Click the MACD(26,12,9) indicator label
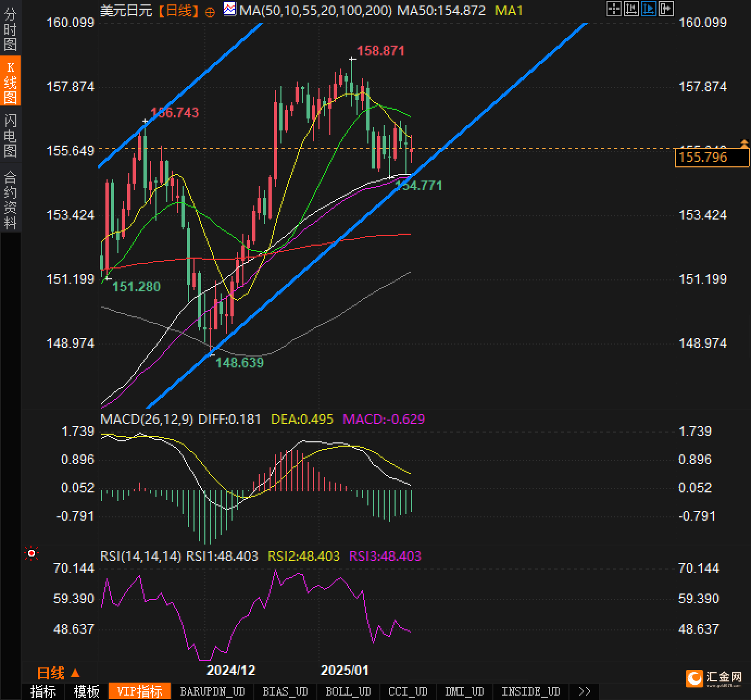The width and height of the screenshot is (751, 700). [x=147, y=419]
